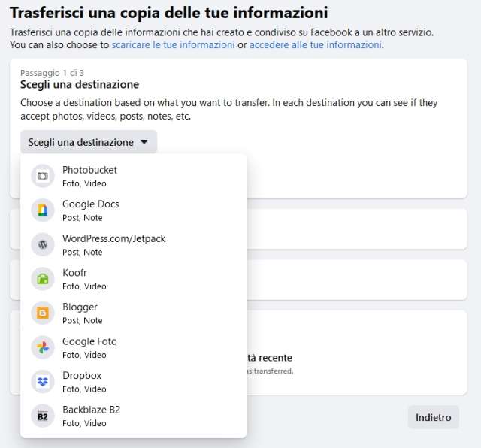Select Koofr entry in the list
481x448 pixels.
tap(75, 273)
